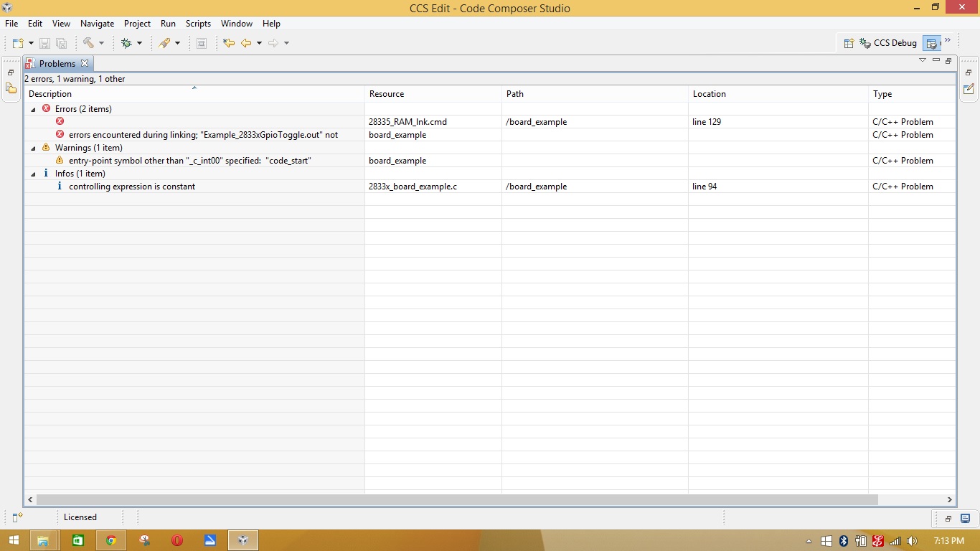980x551 pixels.
Task: Sort by the Path column header
Action: click(595, 94)
